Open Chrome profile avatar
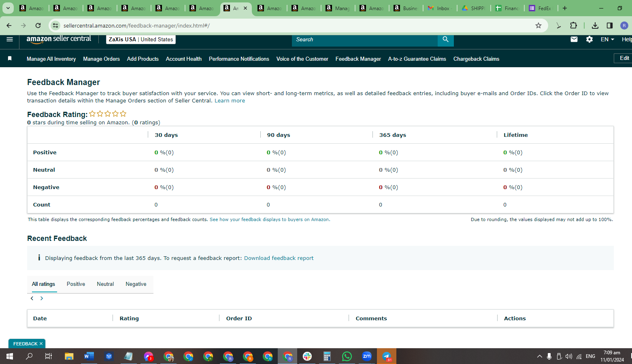Image resolution: width=632 pixels, height=364 pixels. pos(624,26)
